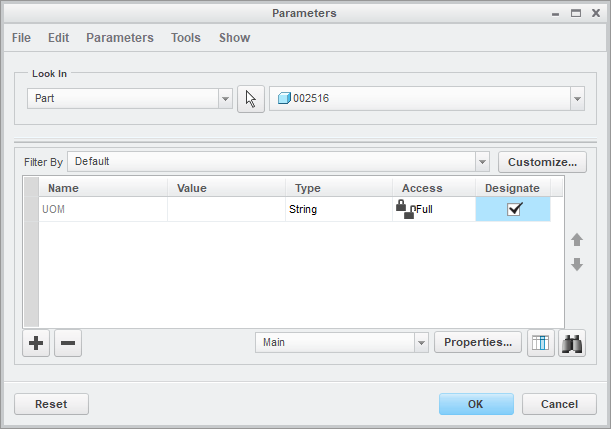611x429 pixels.
Task: Open the Show menu
Action: click(234, 38)
